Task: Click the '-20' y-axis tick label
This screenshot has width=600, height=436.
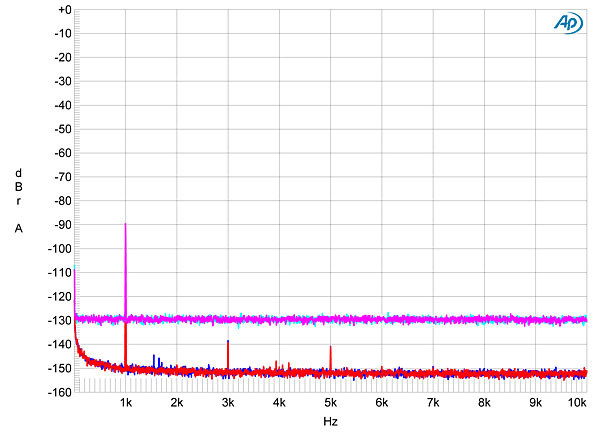Action: 63,57
